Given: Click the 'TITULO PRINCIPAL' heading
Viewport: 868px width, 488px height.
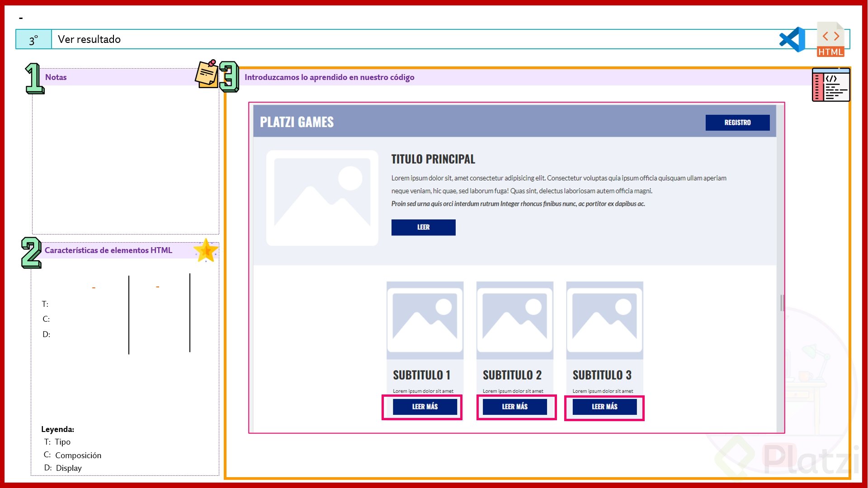Looking at the screenshot, I should pyautogui.click(x=433, y=159).
